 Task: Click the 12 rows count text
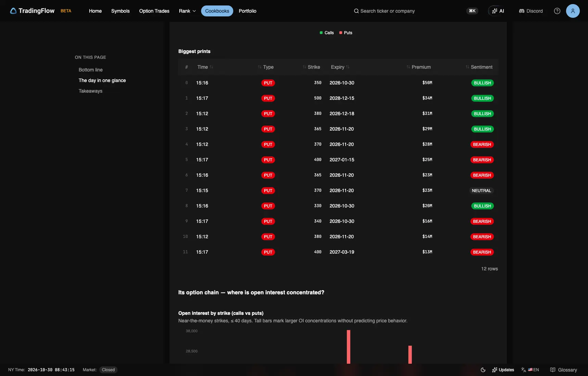[x=489, y=269]
